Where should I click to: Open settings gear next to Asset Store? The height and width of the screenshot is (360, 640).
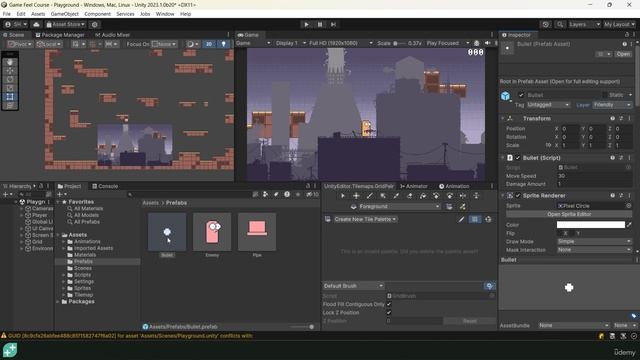coord(95,24)
